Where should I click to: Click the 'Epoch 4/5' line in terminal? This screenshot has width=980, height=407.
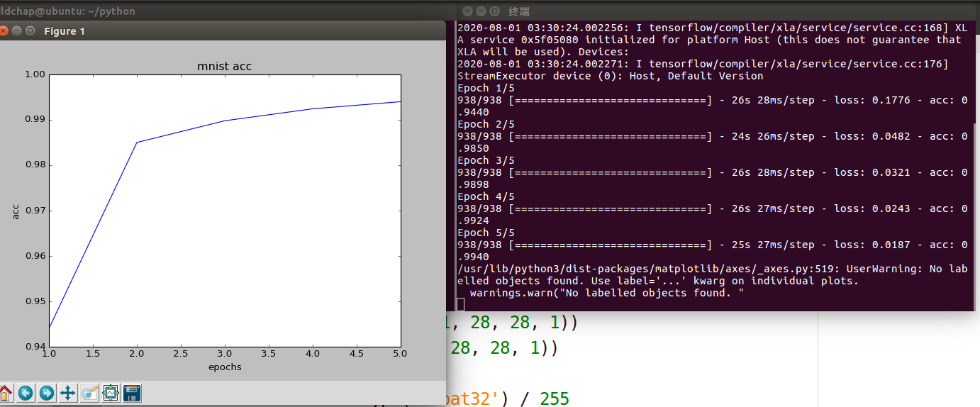(x=486, y=196)
